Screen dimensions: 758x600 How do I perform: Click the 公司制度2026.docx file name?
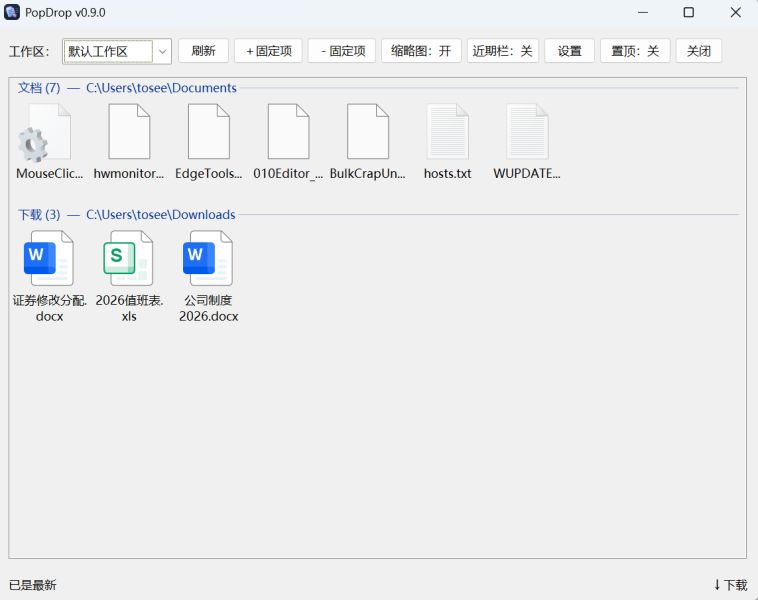[208, 308]
